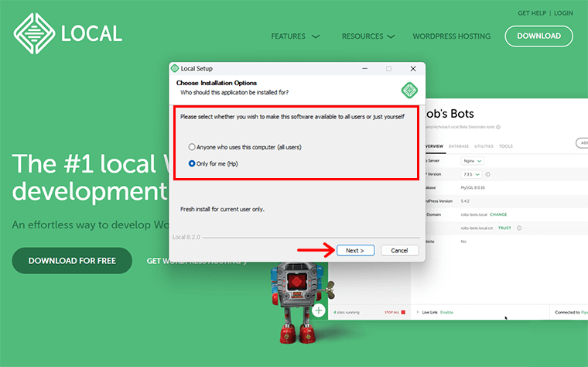Open the LOGIN link
588x367 pixels.
pos(563,13)
